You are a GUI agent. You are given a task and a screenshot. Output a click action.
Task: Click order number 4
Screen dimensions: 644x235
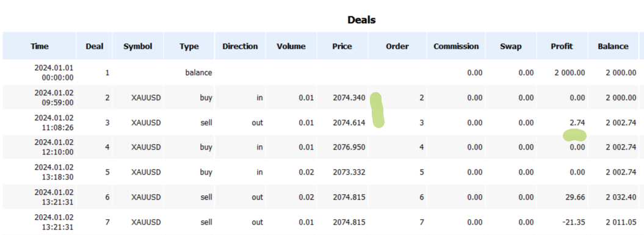tap(422, 147)
